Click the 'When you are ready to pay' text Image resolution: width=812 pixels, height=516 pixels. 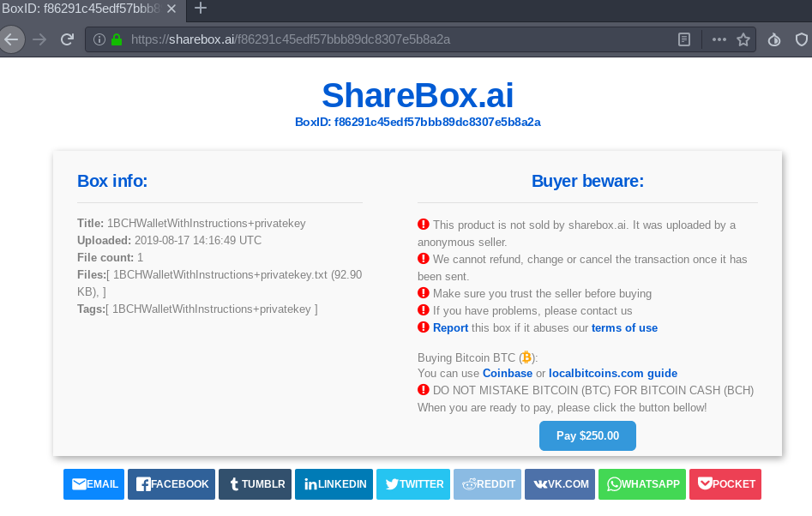(x=562, y=408)
